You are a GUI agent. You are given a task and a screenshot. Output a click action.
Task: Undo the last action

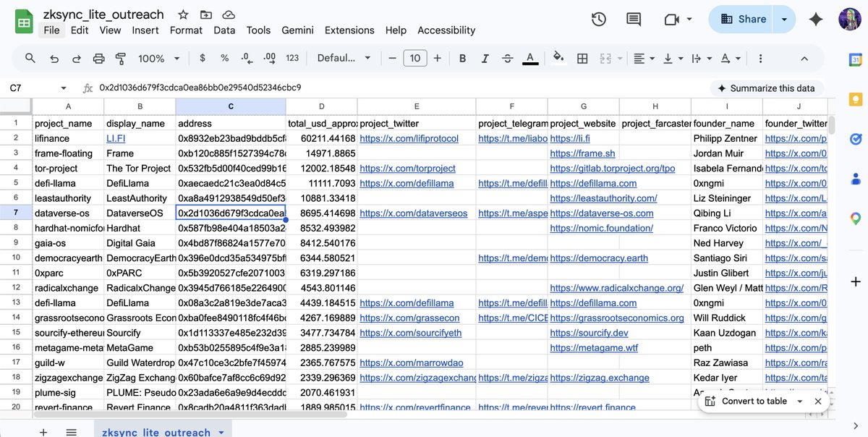tap(54, 58)
